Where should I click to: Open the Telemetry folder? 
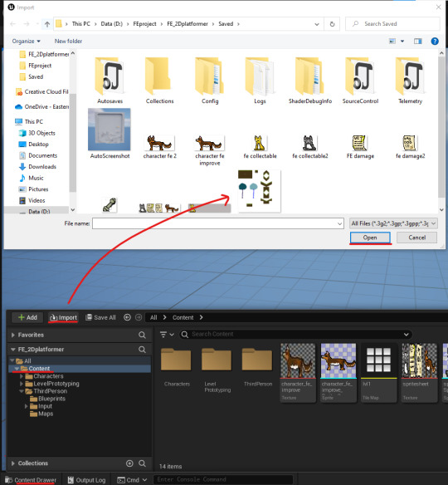click(x=410, y=81)
